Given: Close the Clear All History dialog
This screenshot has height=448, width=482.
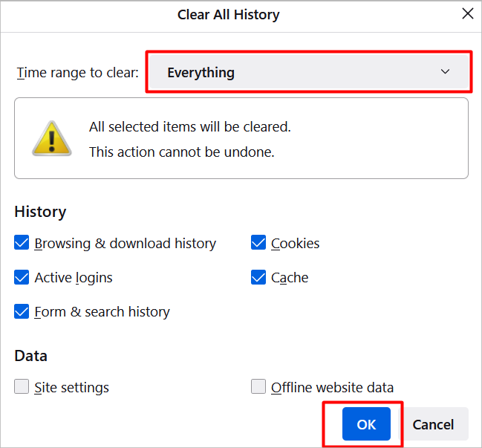Looking at the screenshot, I should [x=468, y=14].
